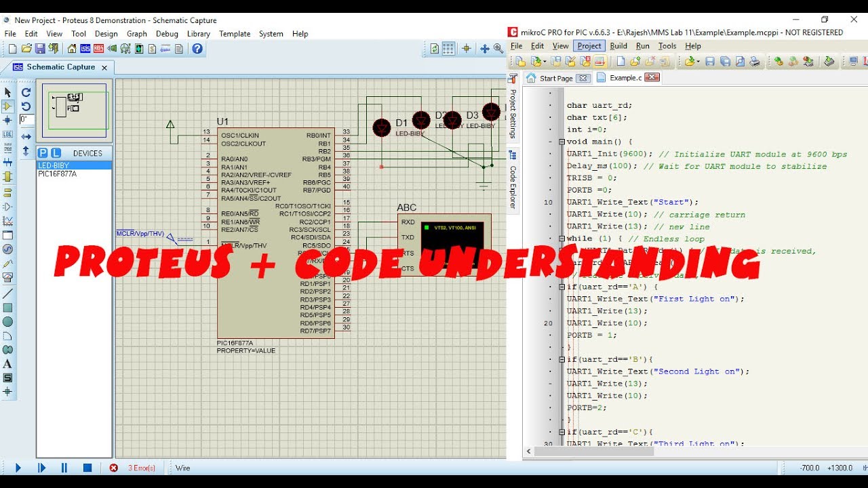Image resolution: width=868 pixels, height=488 pixels.
Task: Select 2D graphics text tool A
Action: (x=7, y=364)
